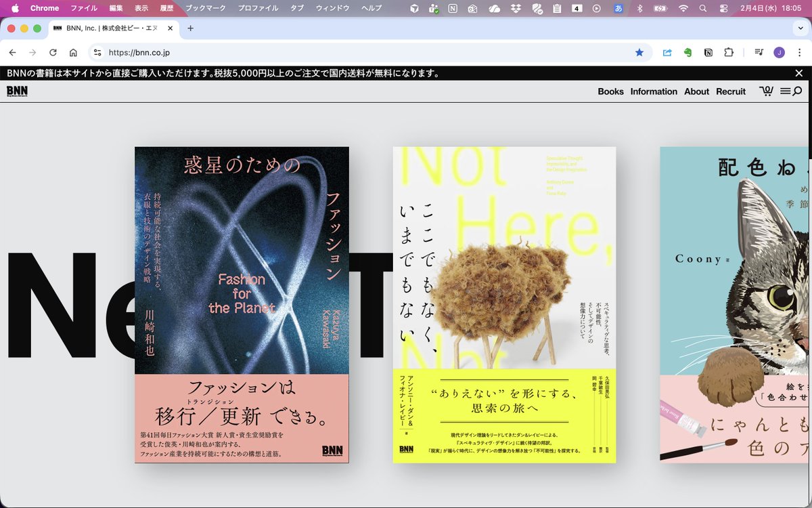Open the Notion browser extension
Viewport: 812px width, 508px height.
[708, 52]
